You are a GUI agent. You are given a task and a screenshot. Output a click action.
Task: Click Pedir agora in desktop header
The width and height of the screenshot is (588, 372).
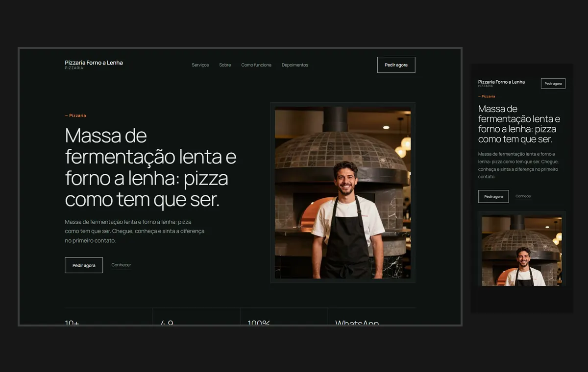click(396, 65)
